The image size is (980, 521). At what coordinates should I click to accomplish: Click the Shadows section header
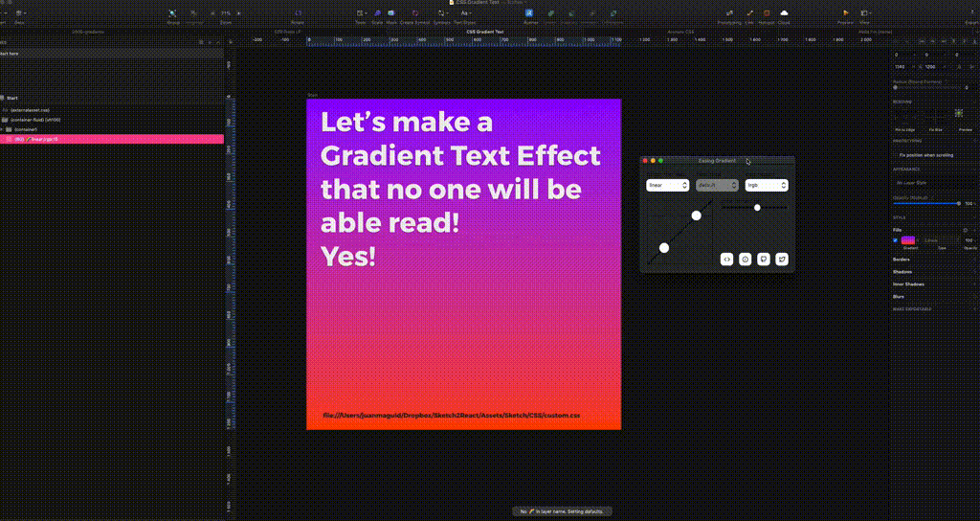pos(902,271)
